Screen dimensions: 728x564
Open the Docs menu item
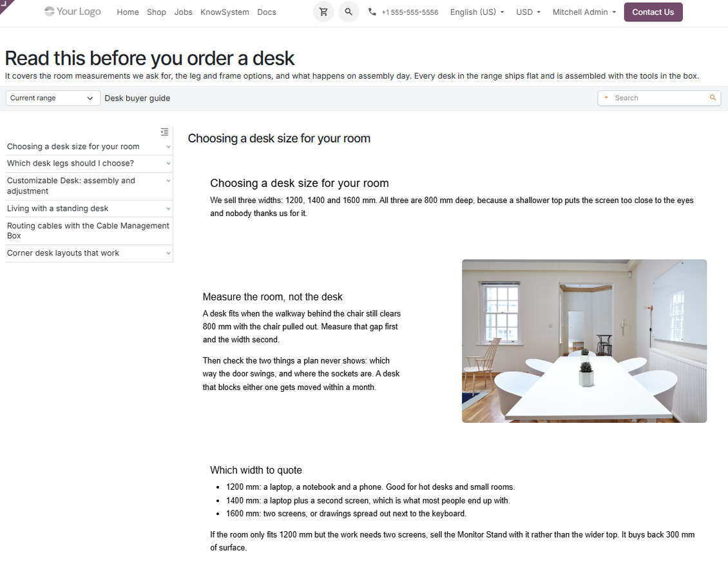(267, 12)
